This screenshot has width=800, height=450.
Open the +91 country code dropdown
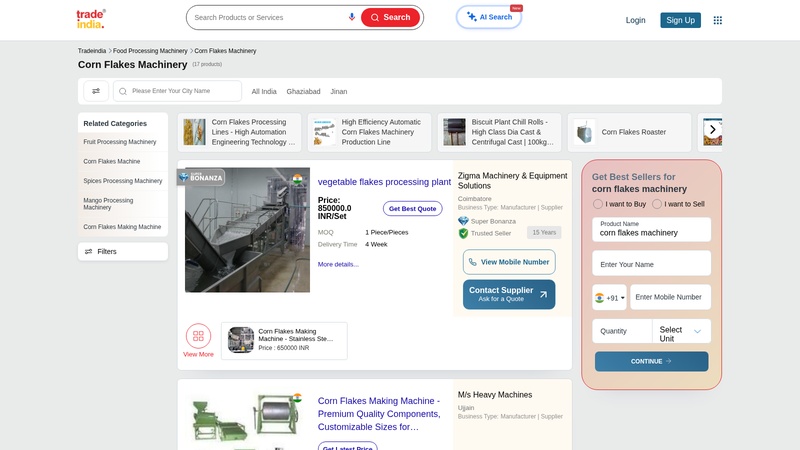tap(610, 297)
